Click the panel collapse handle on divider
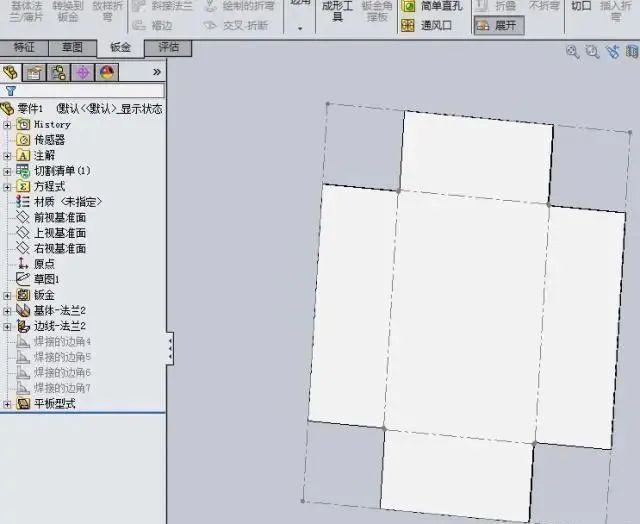This screenshot has width=640, height=524. (170, 348)
